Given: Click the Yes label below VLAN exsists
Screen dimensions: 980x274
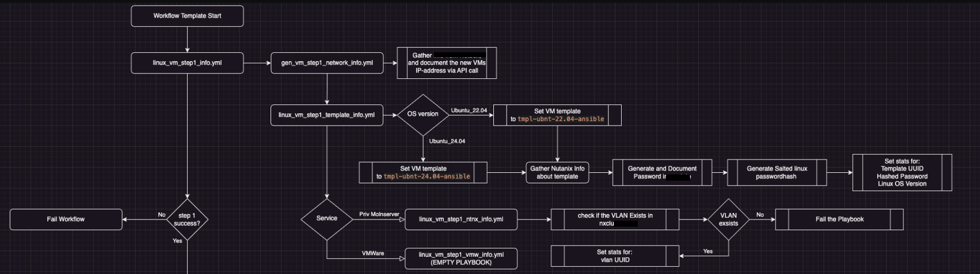Looking at the screenshot, I should pos(708,251).
